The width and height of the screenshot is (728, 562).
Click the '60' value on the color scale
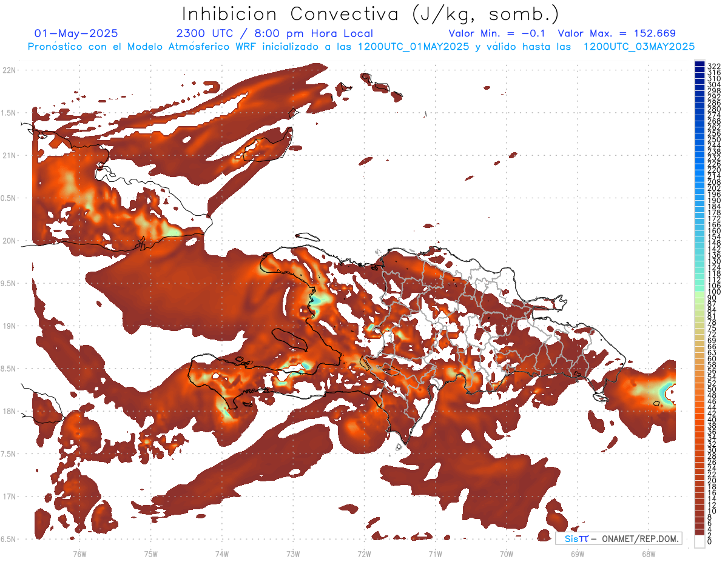(712, 359)
